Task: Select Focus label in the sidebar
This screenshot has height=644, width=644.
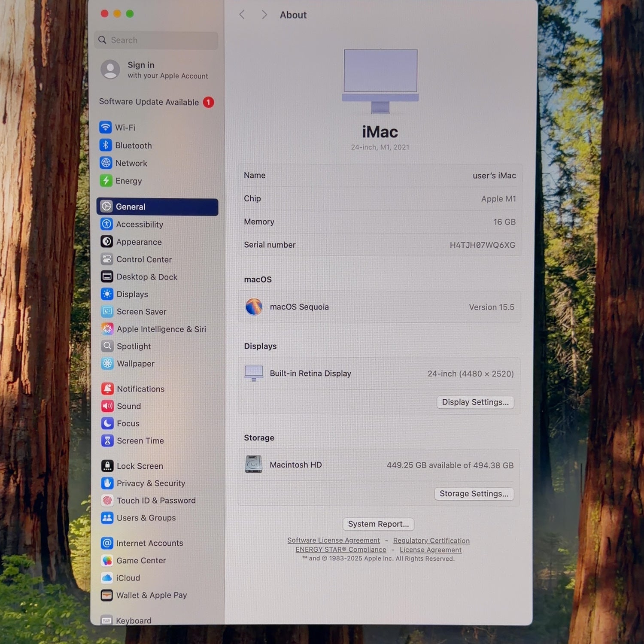Action: [128, 423]
